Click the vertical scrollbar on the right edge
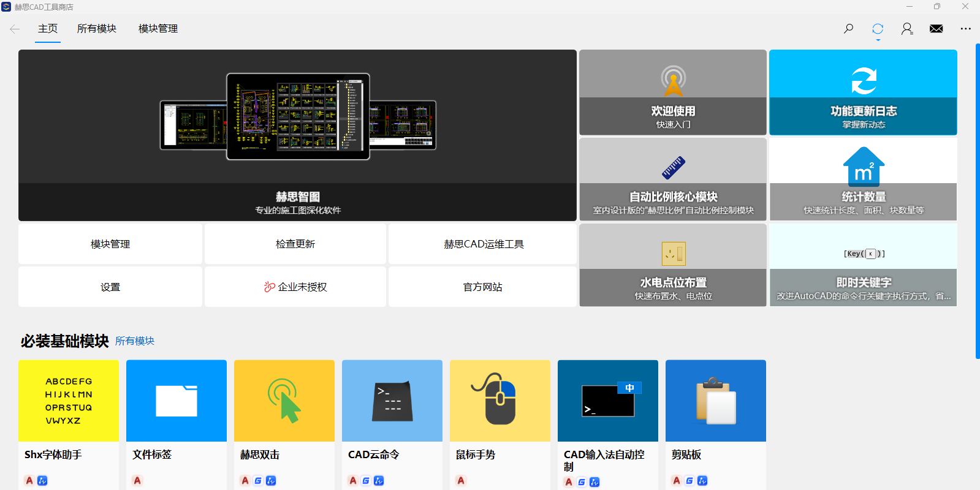 (977, 201)
